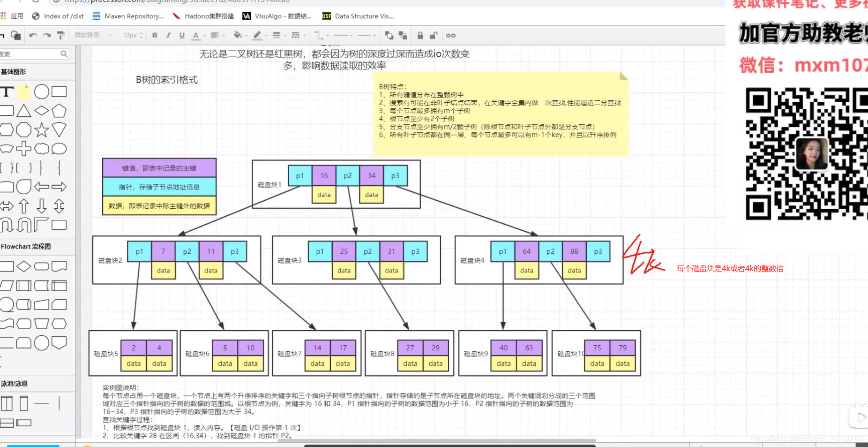Click the yellow 数据 legend box
The width and height of the screenshot is (868, 447).
pos(159,205)
